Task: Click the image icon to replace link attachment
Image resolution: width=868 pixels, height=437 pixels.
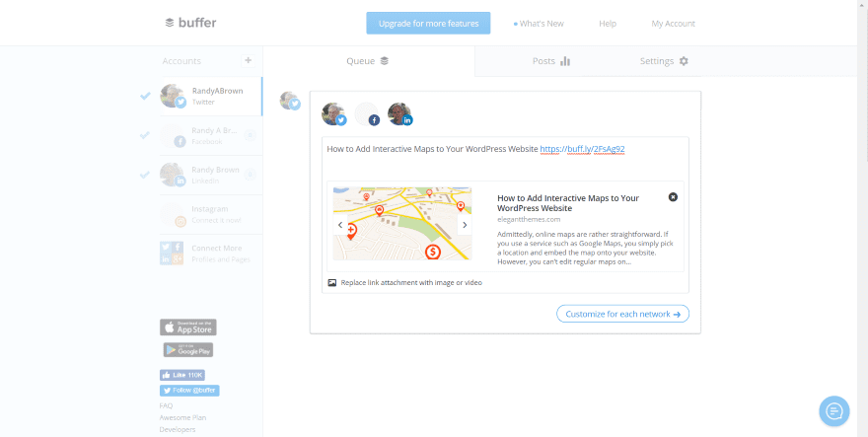Action: pyautogui.click(x=332, y=282)
